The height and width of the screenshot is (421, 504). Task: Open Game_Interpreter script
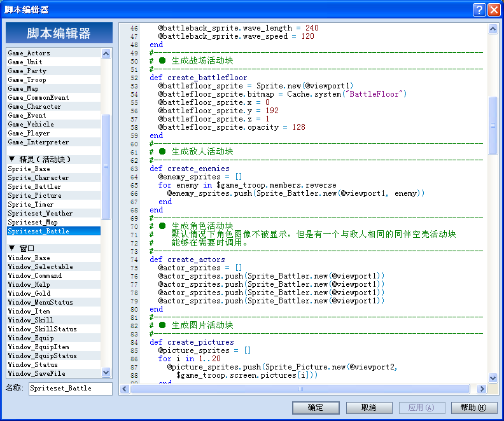[53, 142]
